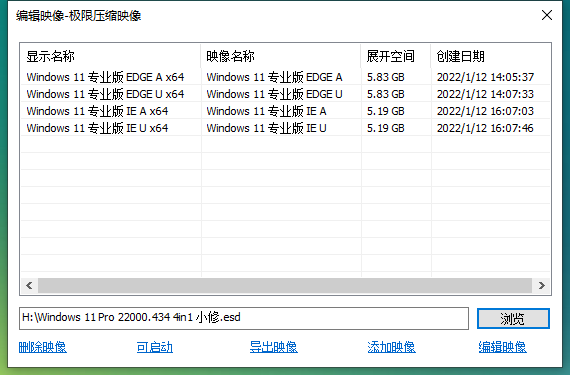Select the 2022/1/12 16:07:46 date cell

[485, 128]
